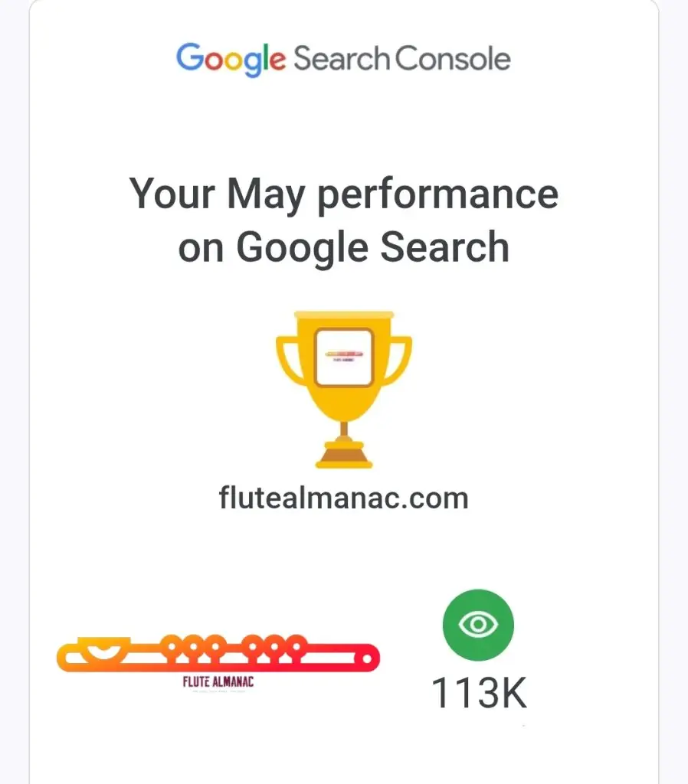Click the 'on Google Search' heading line
The width and height of the screenshot is (688, 784).
[x=344, y=247]
